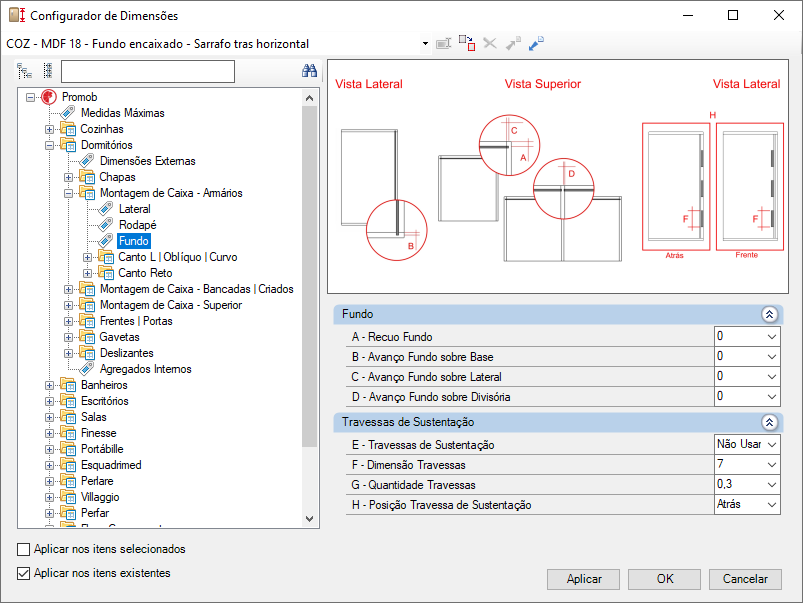
Task: Open H - Posição Travessa dropdown
Action: point(772,505)
